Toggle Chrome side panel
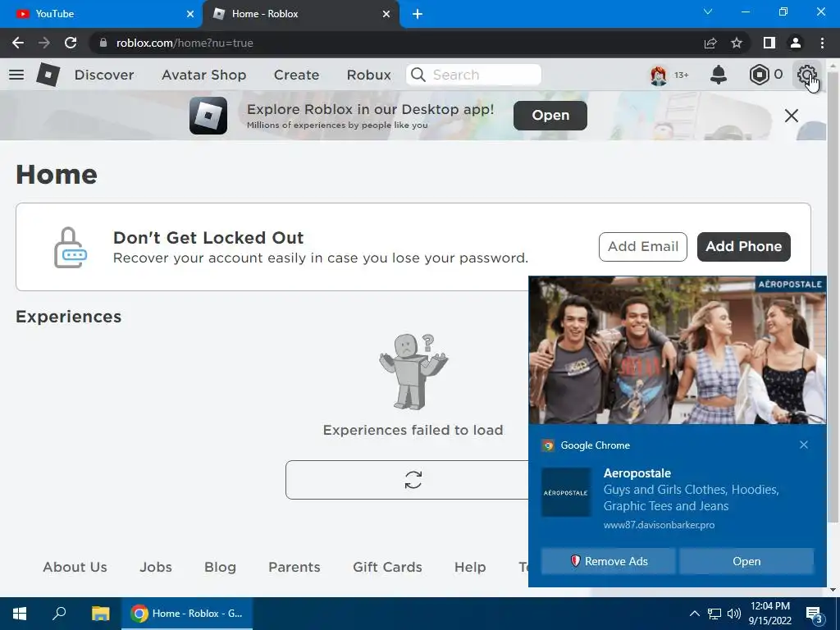 (x=769, y=43)
